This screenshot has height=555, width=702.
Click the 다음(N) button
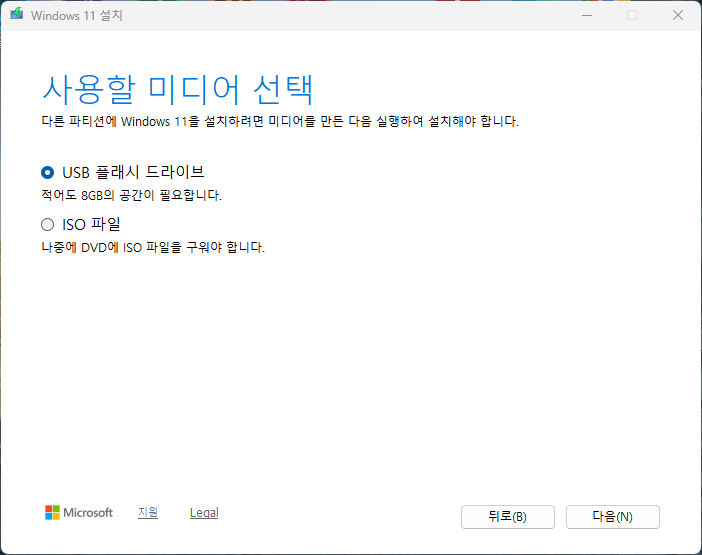tap(612, 517)
